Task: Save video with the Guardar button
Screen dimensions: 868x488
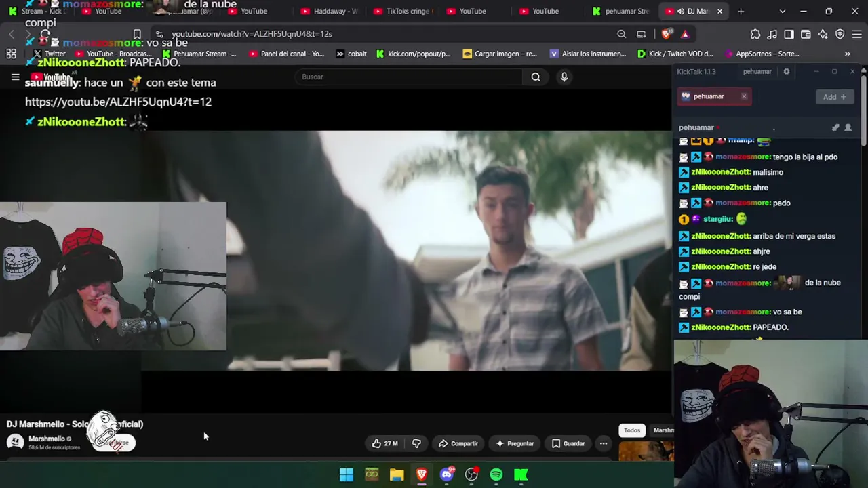Action: pyautogui.click(x=568, y=443)
